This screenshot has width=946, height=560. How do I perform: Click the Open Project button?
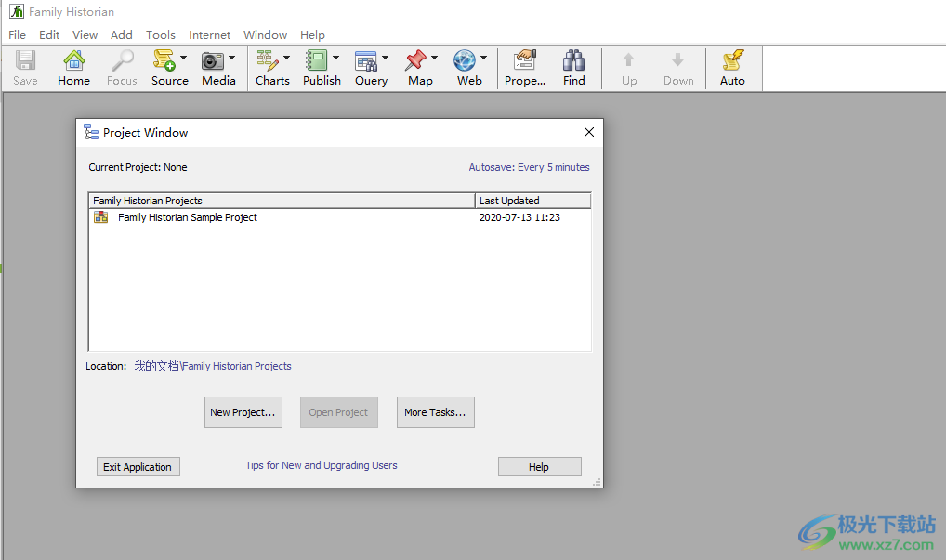[x=339, y=412]
